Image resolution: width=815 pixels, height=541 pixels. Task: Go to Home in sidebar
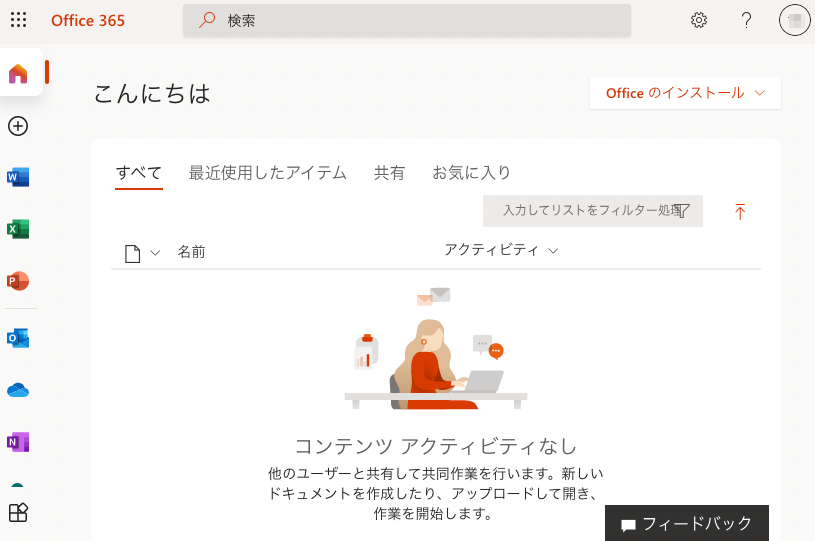(18, 73)
